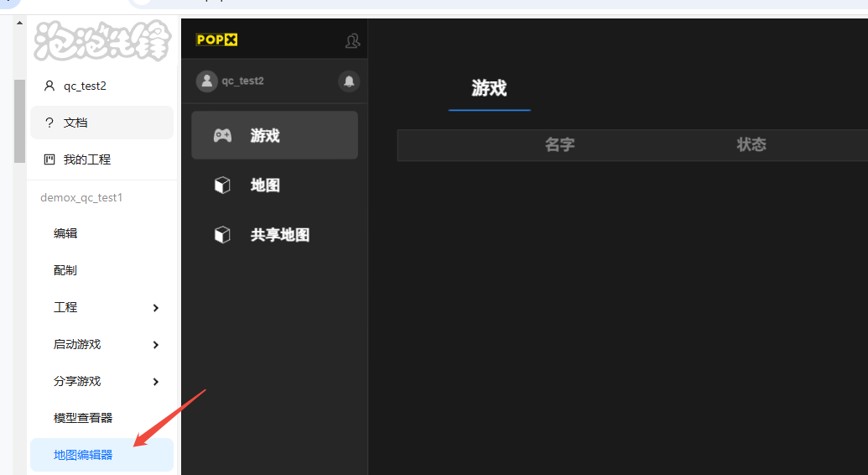Screen dimensions: 868x475
Task: Open 文档 in the sidebar
Action: pos(101,123)
